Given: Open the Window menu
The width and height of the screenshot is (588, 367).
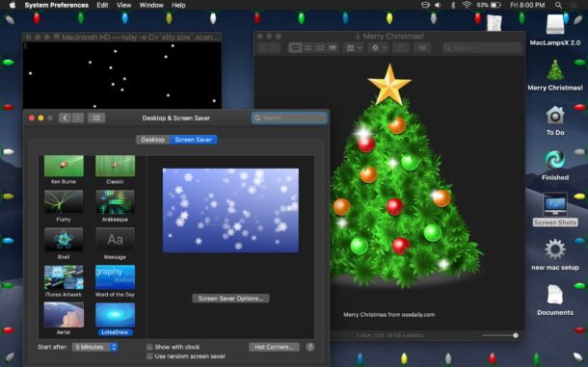Looking at the screenshot, I should (151, 5).
